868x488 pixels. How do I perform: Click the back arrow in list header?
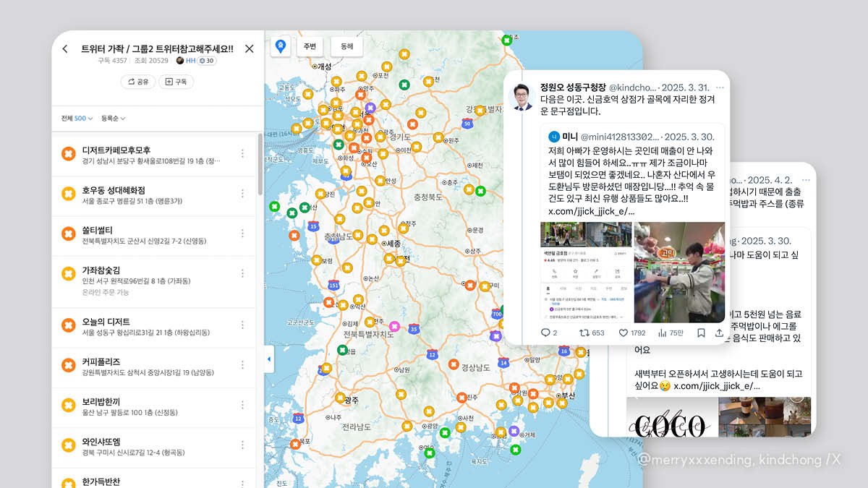click(x=65, y=49)
